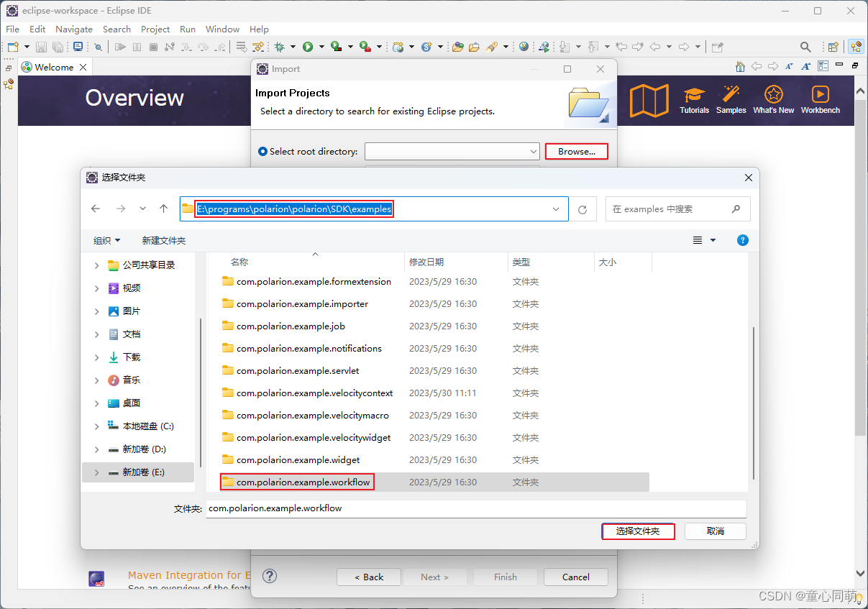
Task: Expand the 新加卷 (D:) tree node
Action: 97,449
